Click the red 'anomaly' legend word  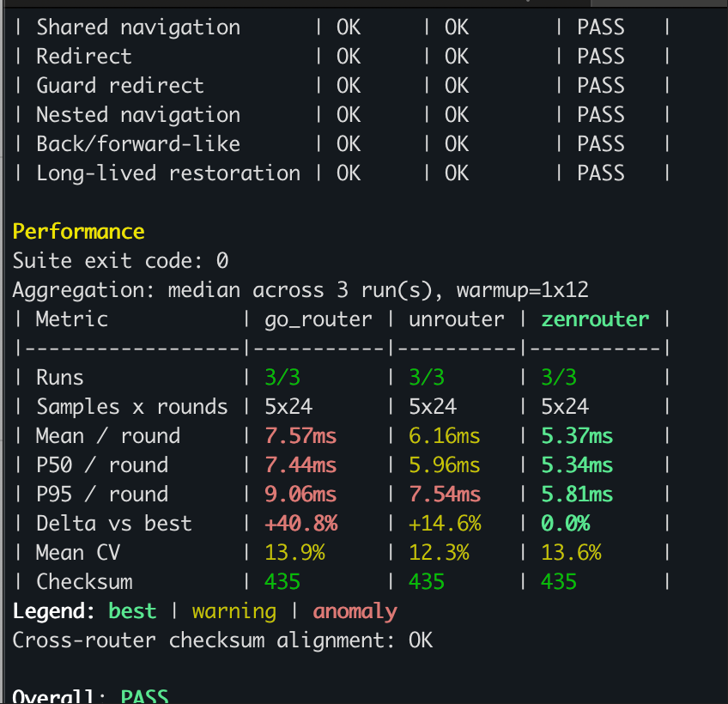pyautogui.click(x=355, y=611)
